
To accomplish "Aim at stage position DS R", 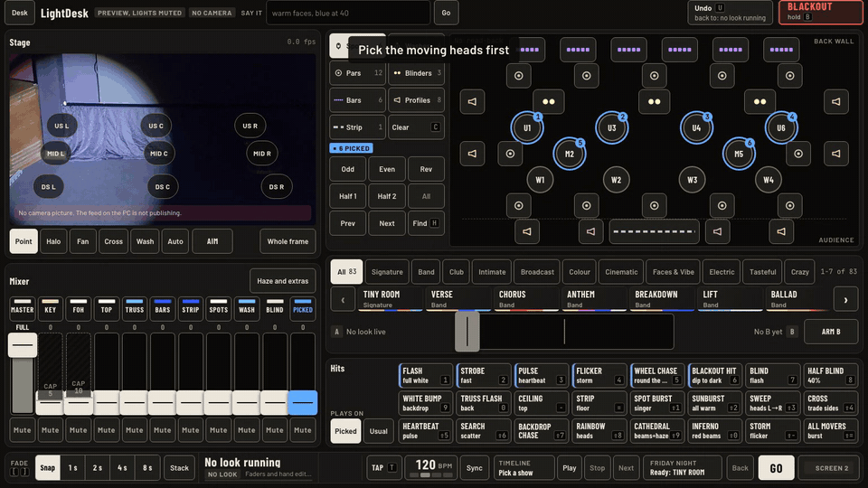I will coord(277,186).
